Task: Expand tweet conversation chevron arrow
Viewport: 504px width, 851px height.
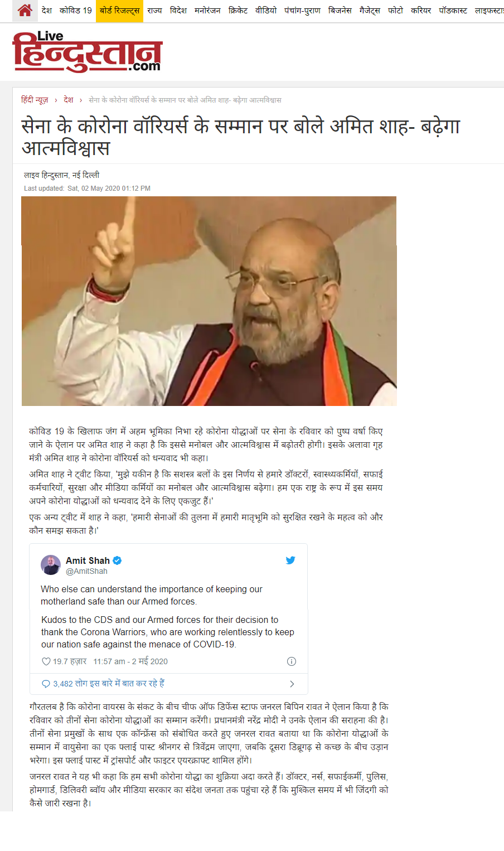Action: click(292, 684)
